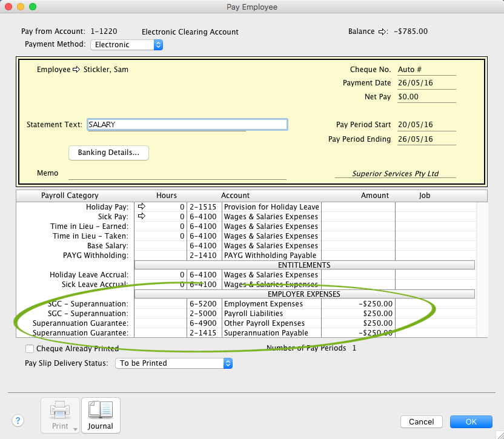The width and height of the screenshot is (504, 439).
Task: Select the Payment Date field
Action: point(426,84)
